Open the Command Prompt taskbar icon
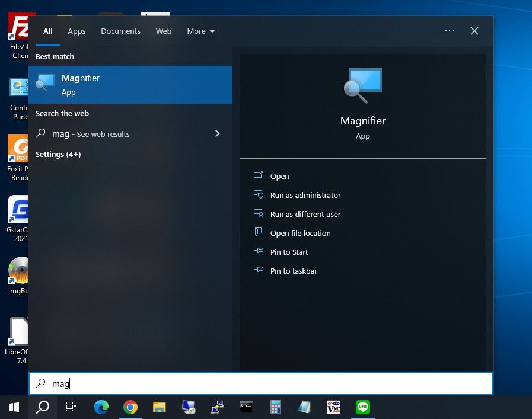The width and height of the screenshot is (532, 419). [246, 407]
